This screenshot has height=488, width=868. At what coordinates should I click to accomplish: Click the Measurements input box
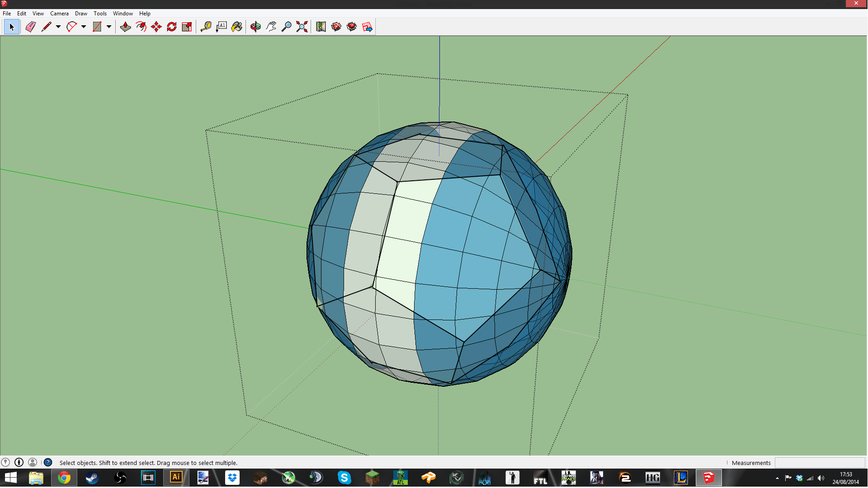pos(819,463)
